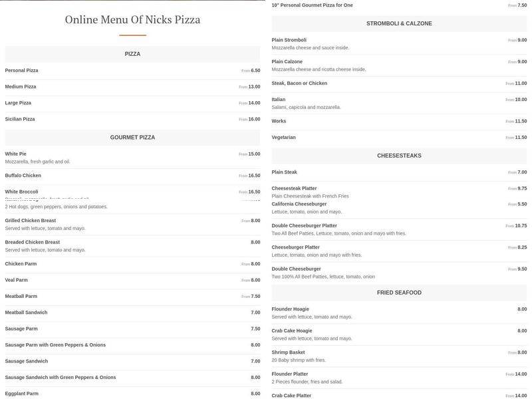Choose the Veal Parm item
Viewport: 532px width, 399px height.
click(17, 280)
